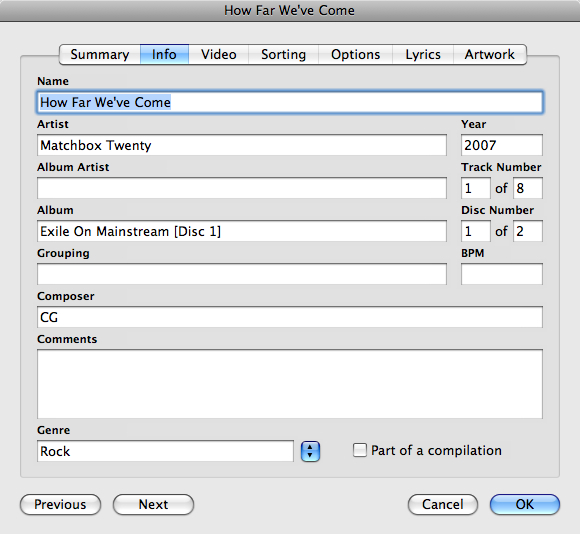This screenshot has height=534, width=580.
Task: Enable the Part of a compilation checkbox
Action: click(x=360, y=450)
